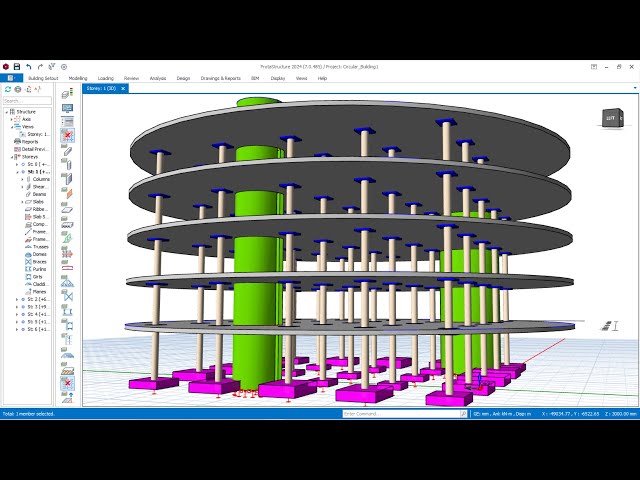Click the refresh icon above the structure tree
This screenshot has height=480, width=640.
[8, 89]
